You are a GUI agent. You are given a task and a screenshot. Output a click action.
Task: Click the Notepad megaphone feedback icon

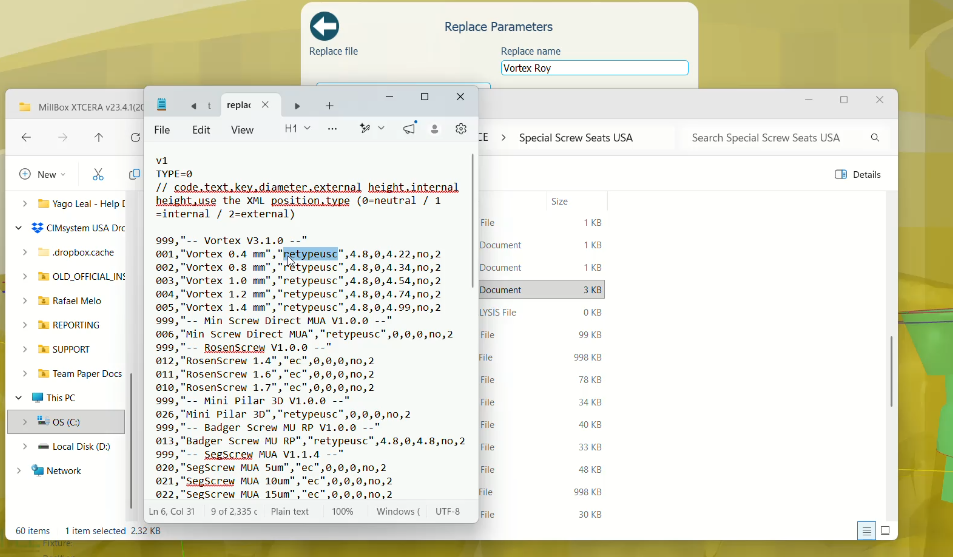point(409,128)
